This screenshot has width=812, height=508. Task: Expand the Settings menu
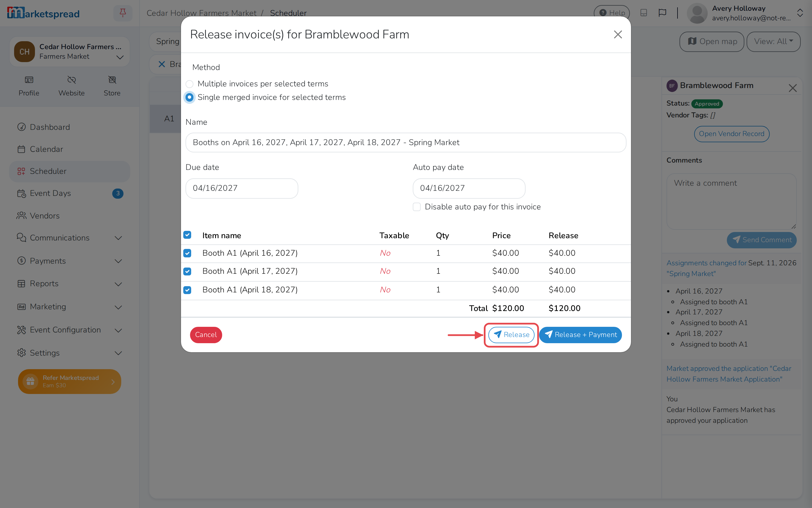pos(69,353)
